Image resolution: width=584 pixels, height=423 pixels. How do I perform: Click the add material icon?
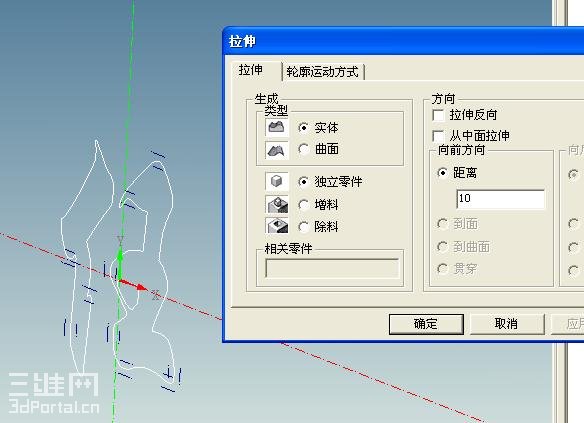tap(277, 204)
